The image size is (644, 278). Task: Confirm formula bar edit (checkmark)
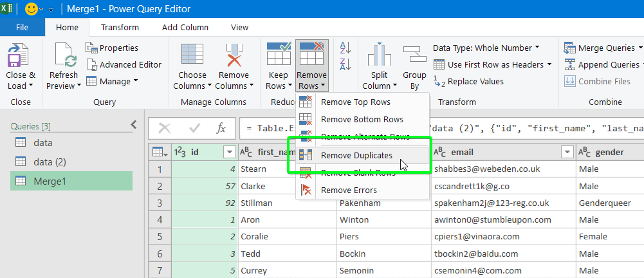pos(194,129)
